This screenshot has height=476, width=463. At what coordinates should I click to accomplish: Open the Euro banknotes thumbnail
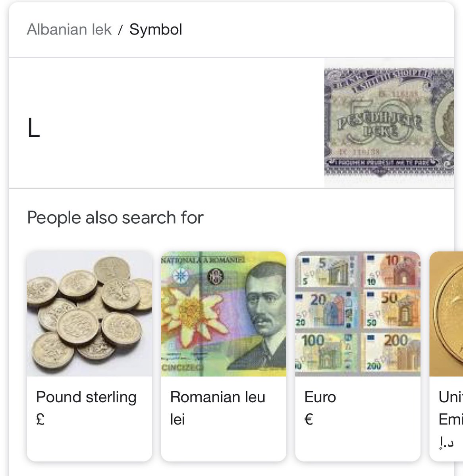tap(358, 314)
